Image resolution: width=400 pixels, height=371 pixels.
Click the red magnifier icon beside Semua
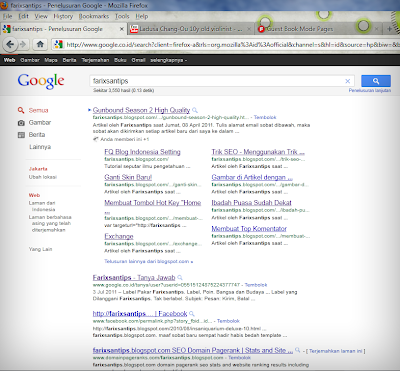[21, 110]
